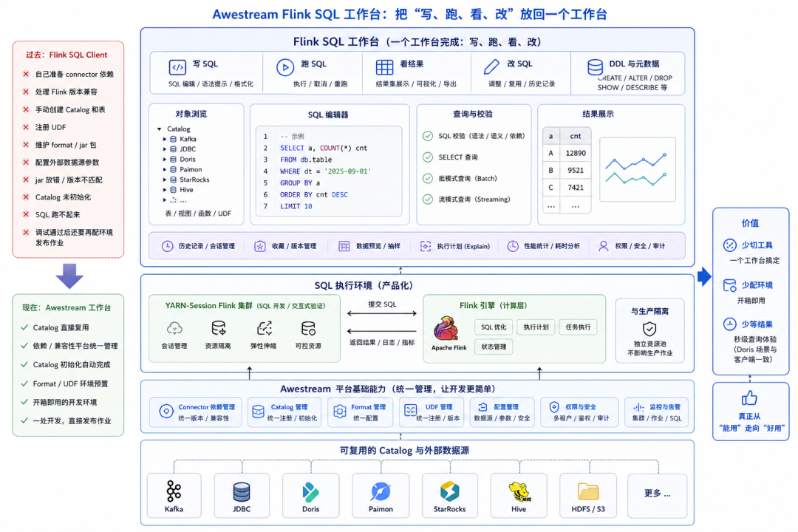Click the 弹性伸缩 icon
Screen dimensions: 798x532
[264, 328]
